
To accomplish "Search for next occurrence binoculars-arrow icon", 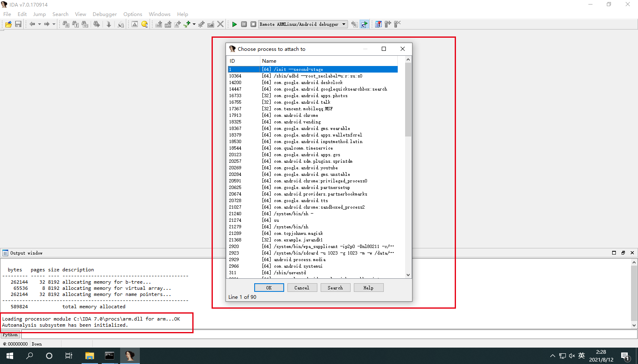I will (96, 24).
